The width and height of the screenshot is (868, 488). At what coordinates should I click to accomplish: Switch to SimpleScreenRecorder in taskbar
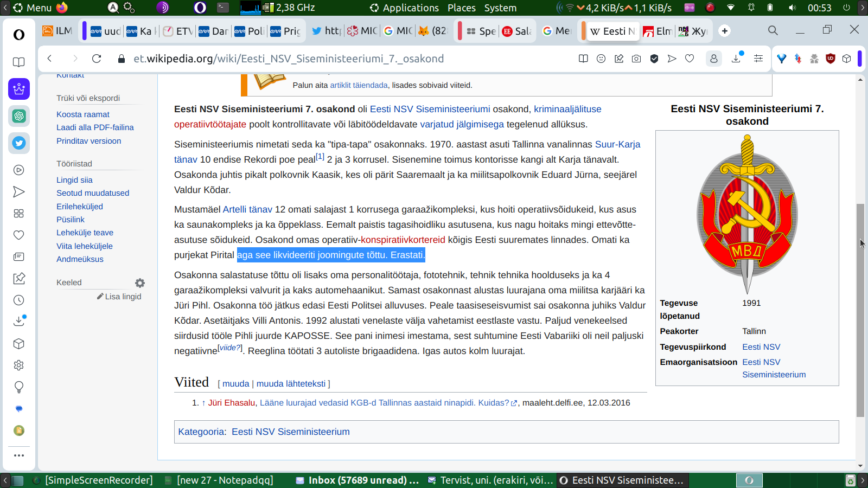[93, 480]
